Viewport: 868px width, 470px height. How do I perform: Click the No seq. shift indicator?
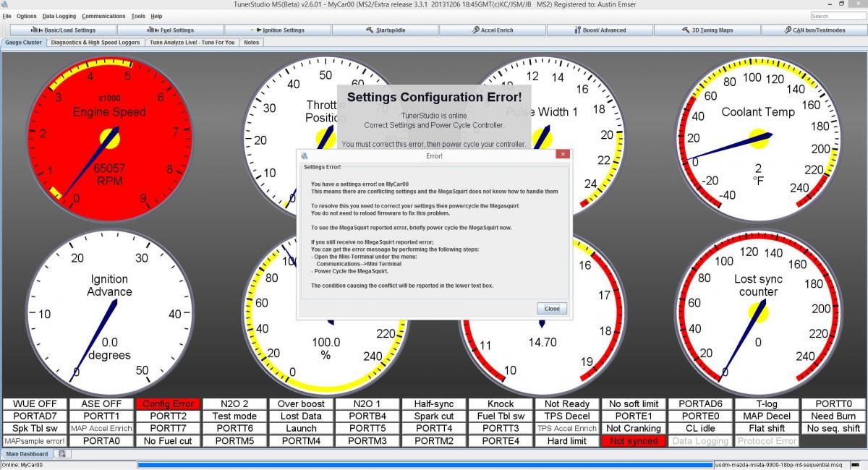pyautogui.click(x=833, y=429)
